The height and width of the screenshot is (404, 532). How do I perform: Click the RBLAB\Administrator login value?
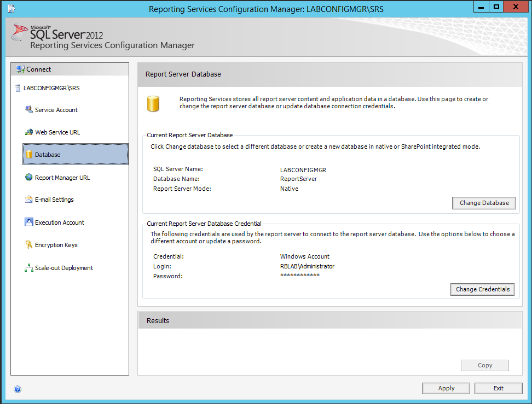pos(307,266)
